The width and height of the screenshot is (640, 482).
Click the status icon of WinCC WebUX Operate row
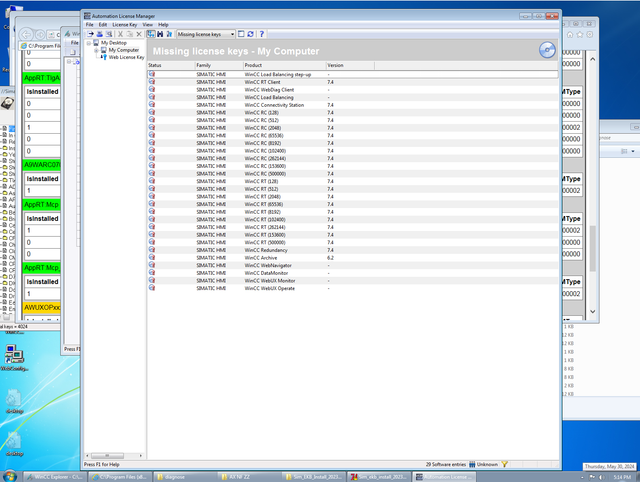[152, 288]
